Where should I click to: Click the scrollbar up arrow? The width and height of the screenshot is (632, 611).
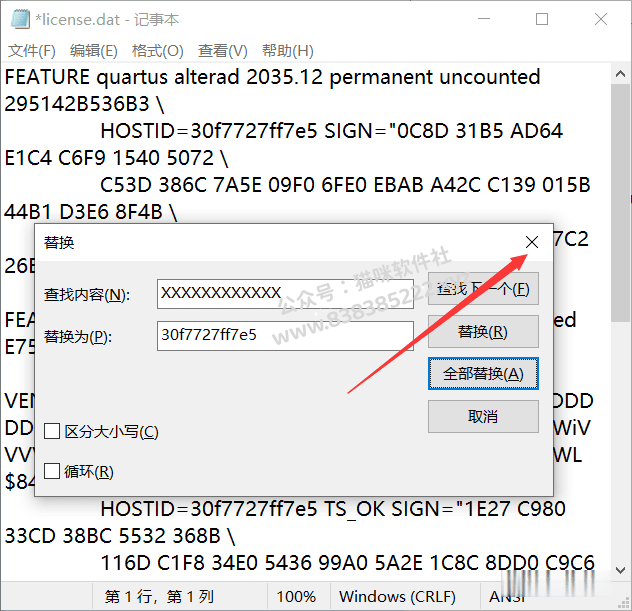click(x=621, y=74)
